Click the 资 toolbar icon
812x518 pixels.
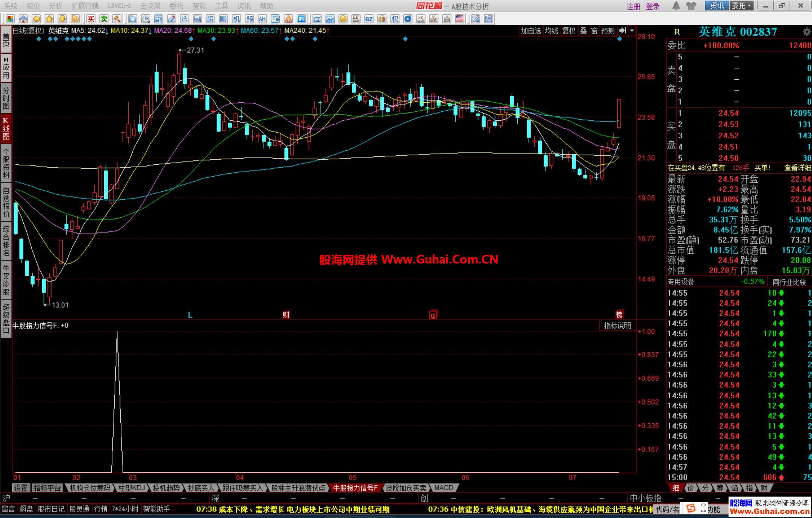pyautogui.click(x=210, y=19)
